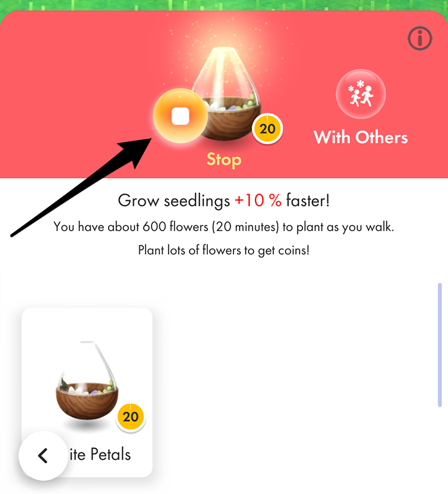448x494 pixels.
Task: Select the With Others label
Action: 361,137
